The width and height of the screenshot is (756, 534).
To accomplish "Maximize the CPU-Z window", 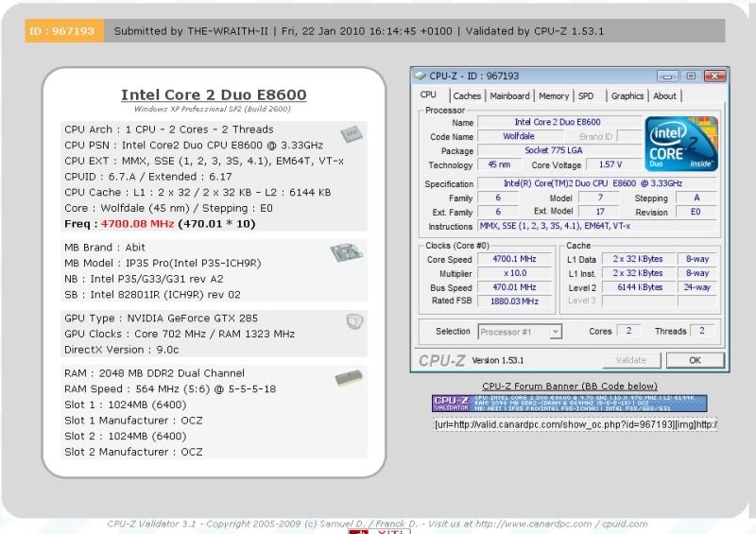I will coord(691,77).
